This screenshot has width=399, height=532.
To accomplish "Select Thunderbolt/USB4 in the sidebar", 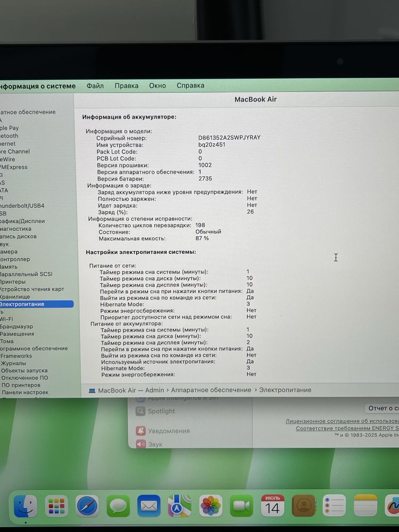I will pos(22,205).
